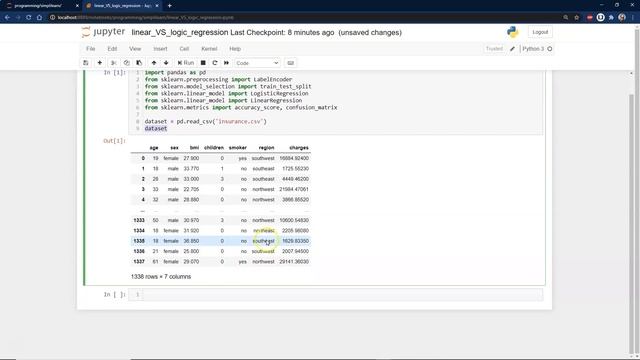Click the Python 3 kernel indicator

[x=533, y=49]
